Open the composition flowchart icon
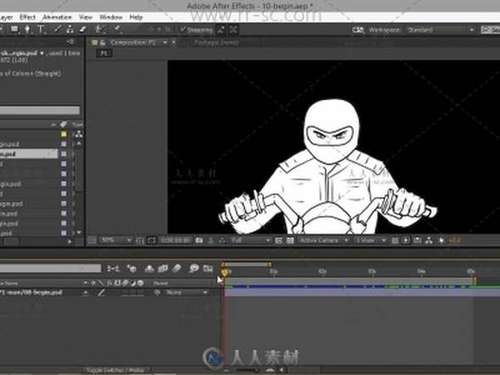Screen dimensions: 500x375 point(429,240)
